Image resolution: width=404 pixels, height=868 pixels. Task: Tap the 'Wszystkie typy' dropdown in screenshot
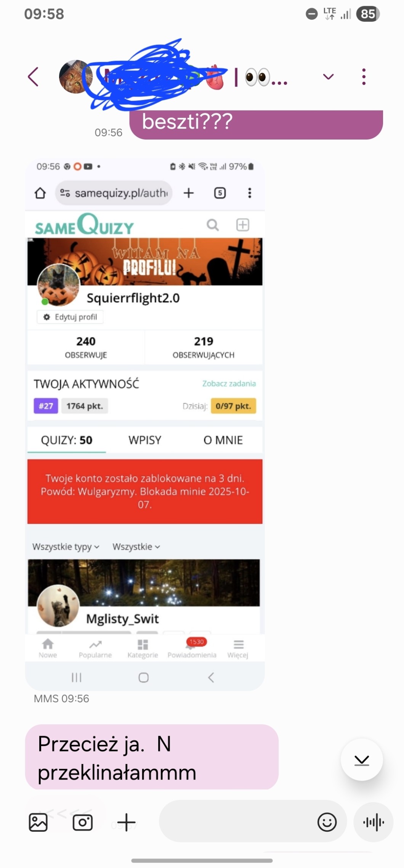[x=66, y=547]
